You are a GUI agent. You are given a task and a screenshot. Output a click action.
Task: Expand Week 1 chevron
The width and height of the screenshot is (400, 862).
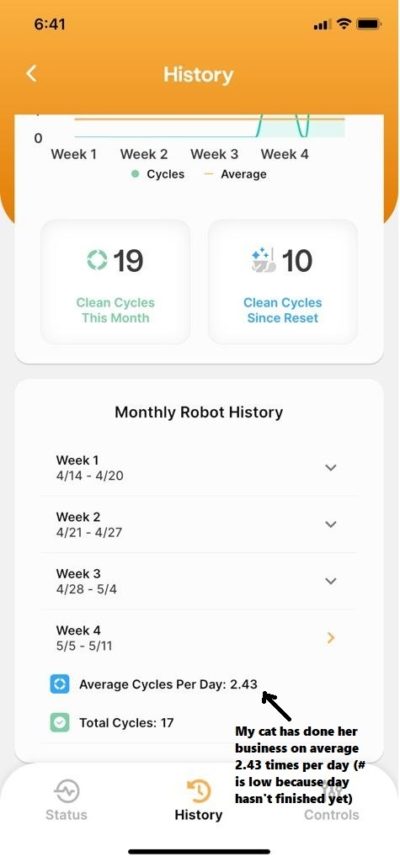330,467
